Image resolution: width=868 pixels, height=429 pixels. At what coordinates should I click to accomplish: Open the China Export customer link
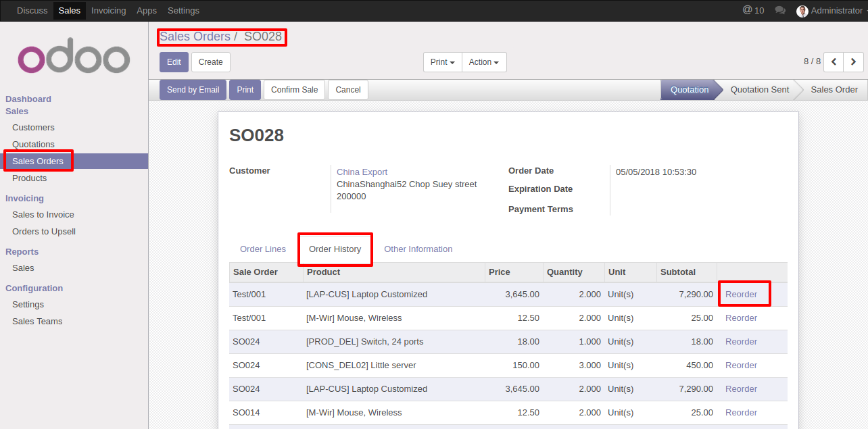click(362, 172)
